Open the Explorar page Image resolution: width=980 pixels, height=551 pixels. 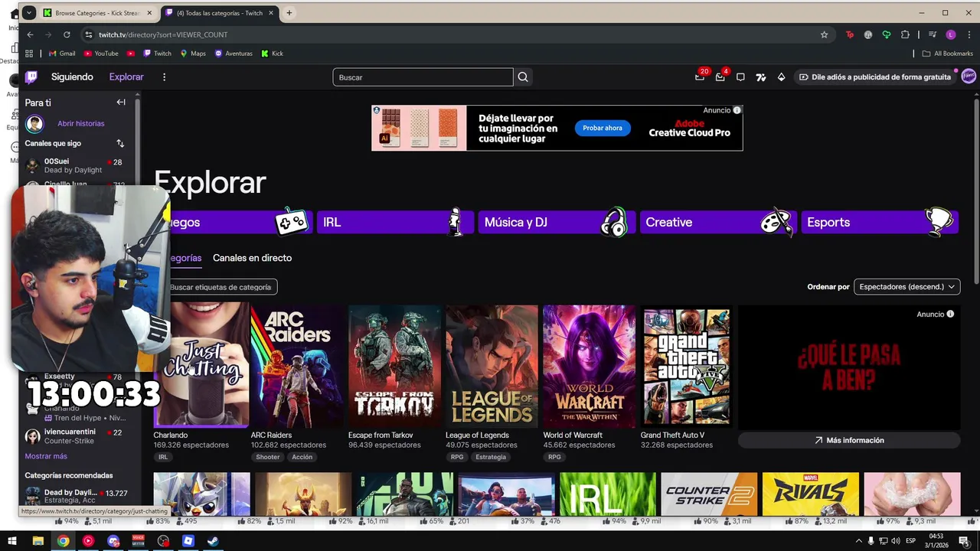coord(126,77)
